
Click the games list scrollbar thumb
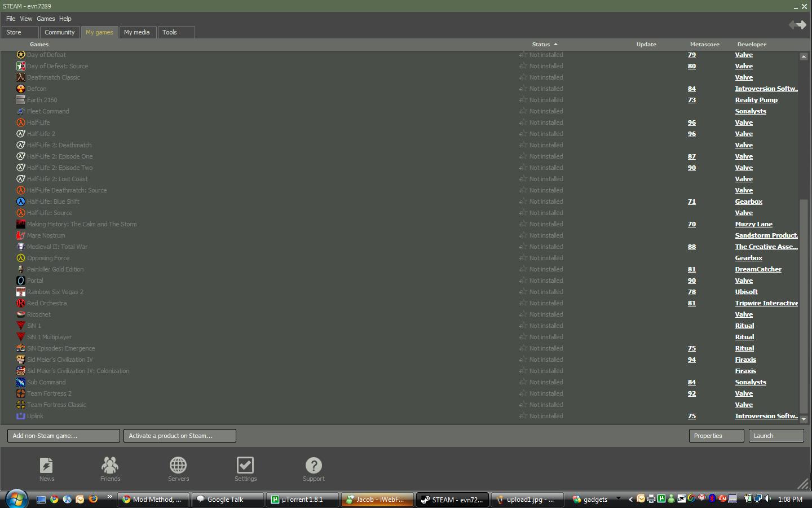click(x=804, y=306)
